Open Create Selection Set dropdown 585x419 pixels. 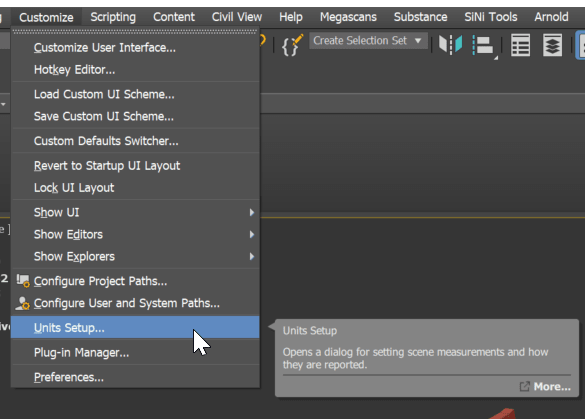point(368,41)
